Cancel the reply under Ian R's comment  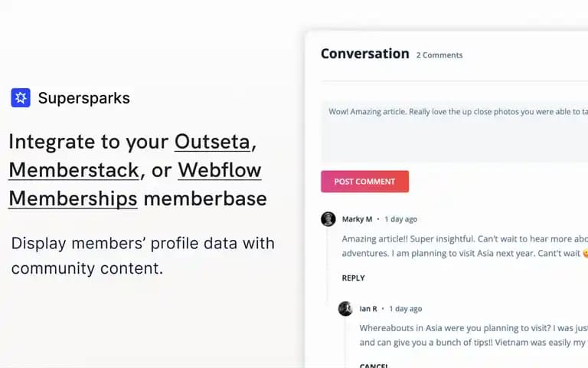[x=374, y=366]
